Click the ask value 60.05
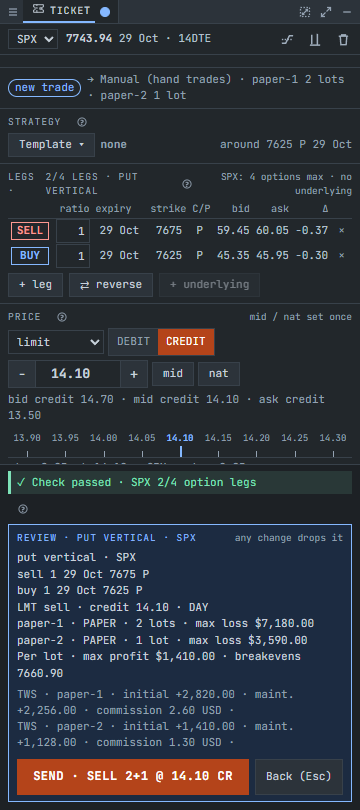This screenshot has height=810, width=360. 272,230
